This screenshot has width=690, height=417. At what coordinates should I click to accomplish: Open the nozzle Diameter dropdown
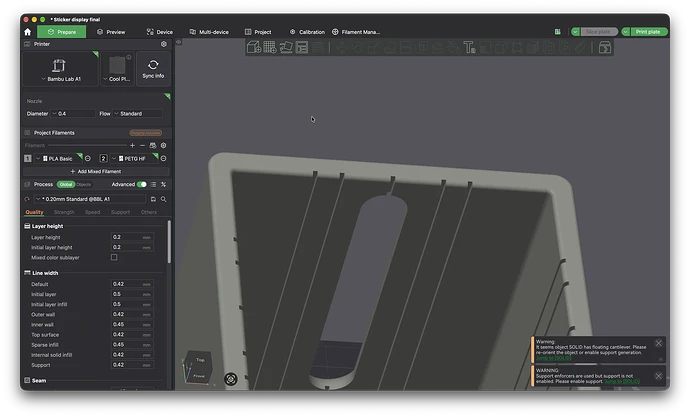coord(73,113)
